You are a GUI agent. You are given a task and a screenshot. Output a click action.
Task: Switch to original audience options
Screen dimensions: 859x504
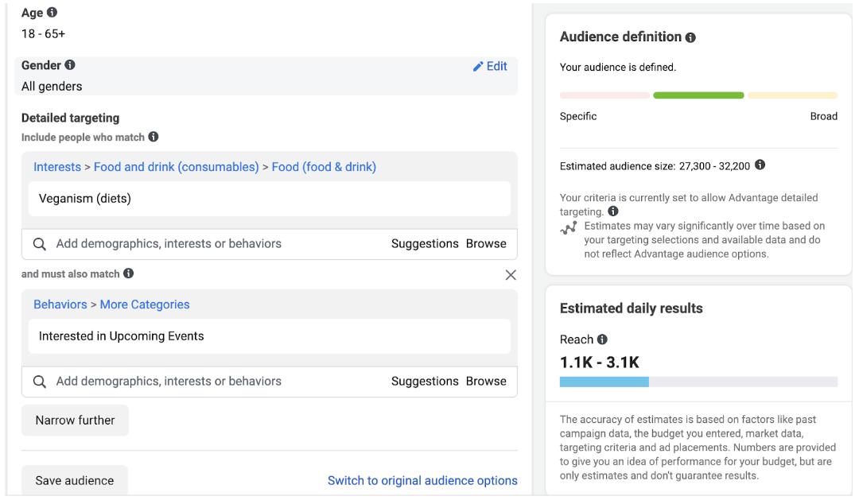422,481
